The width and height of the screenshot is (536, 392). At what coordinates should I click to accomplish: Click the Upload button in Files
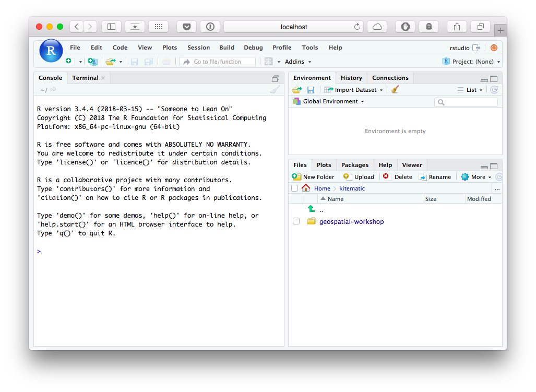pos(359,177)
